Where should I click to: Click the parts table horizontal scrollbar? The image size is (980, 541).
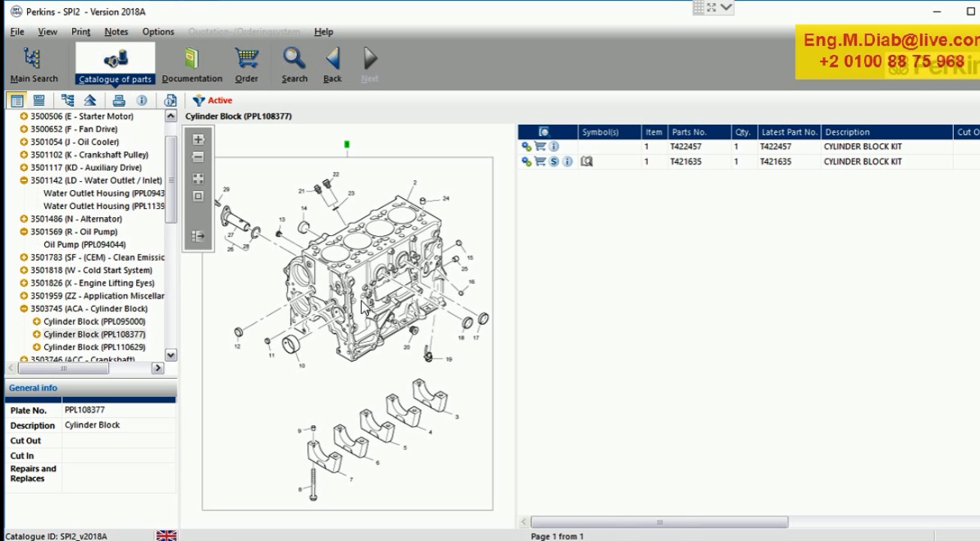659,522
